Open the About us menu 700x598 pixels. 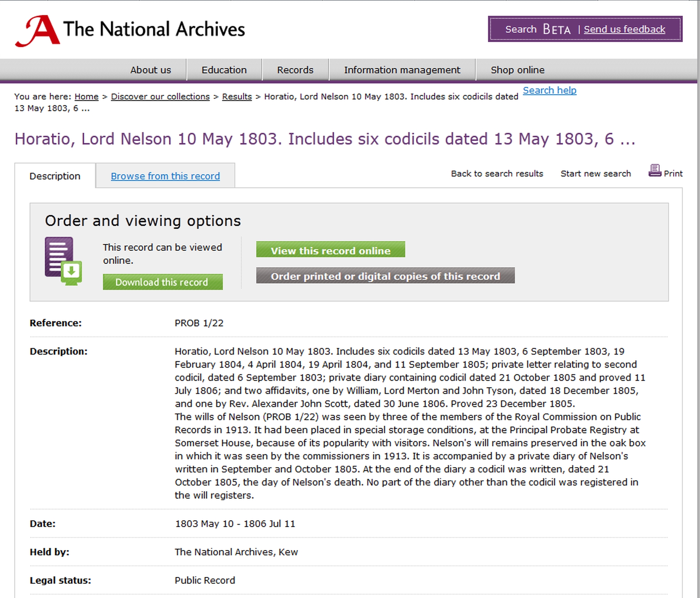[x=150, y=70]
